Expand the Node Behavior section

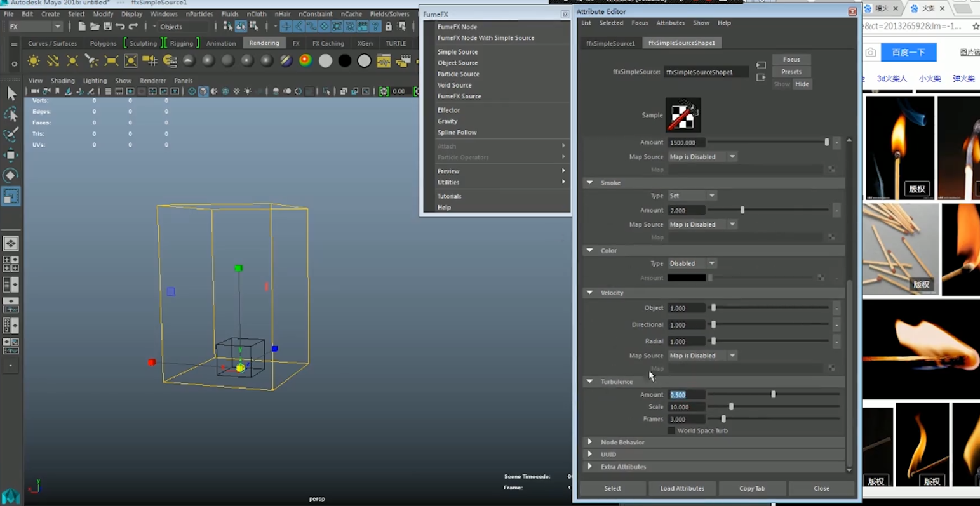point(589,442)
